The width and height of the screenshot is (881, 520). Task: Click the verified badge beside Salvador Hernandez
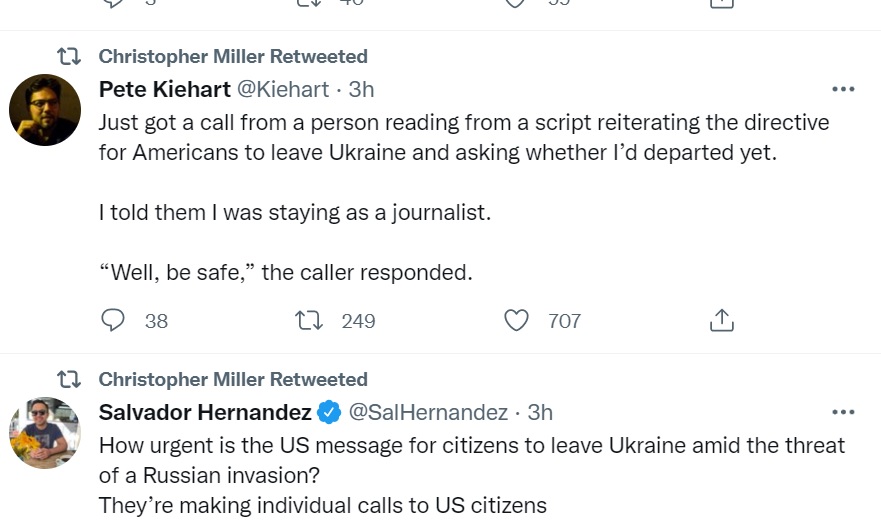[329, 412]
